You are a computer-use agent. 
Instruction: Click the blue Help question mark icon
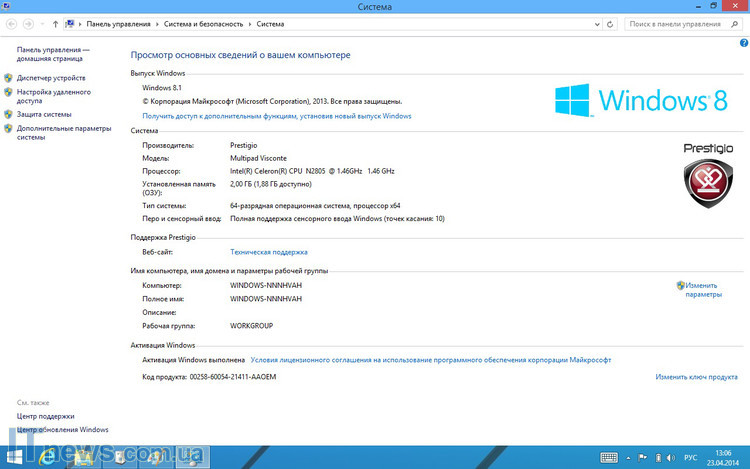(x=743, y=44)
